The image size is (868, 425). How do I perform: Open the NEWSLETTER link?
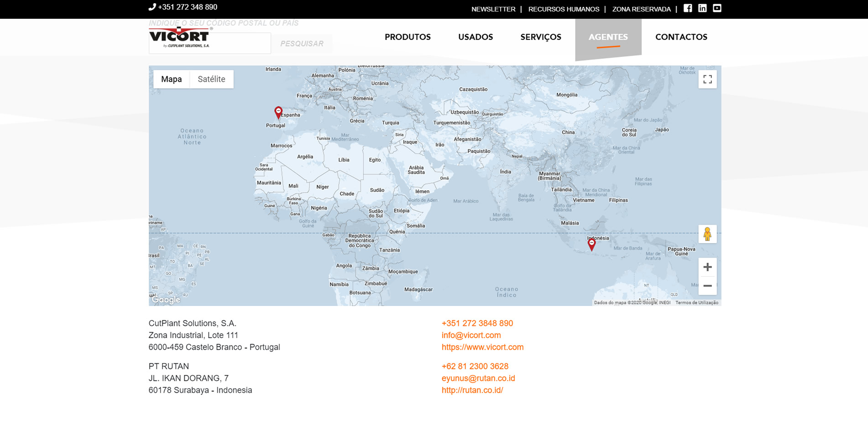(x=493, y=9)
